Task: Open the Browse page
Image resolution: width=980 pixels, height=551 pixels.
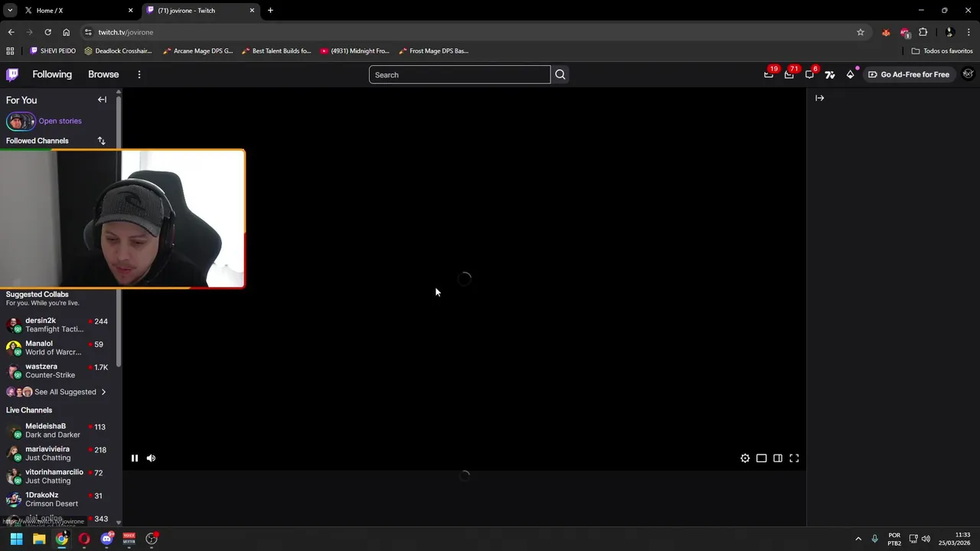Action: pos(103,74)
